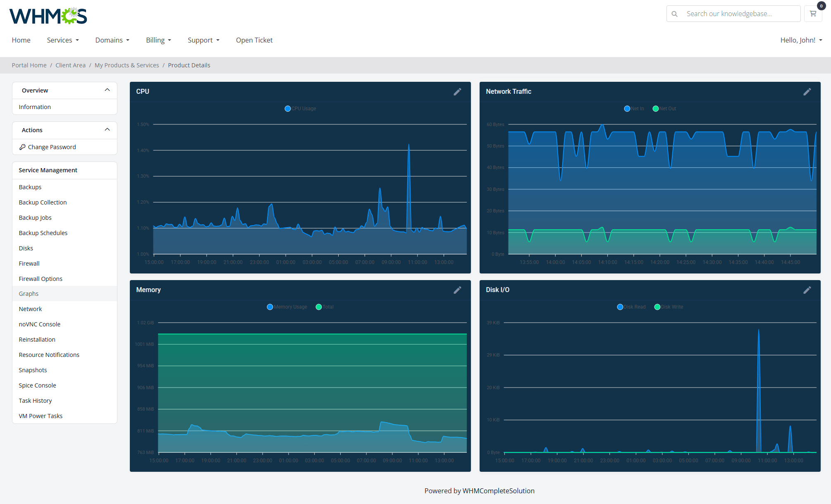Click the WHMCS logo
The height and width of the screenshot is (504, 831).
point(48,15)
